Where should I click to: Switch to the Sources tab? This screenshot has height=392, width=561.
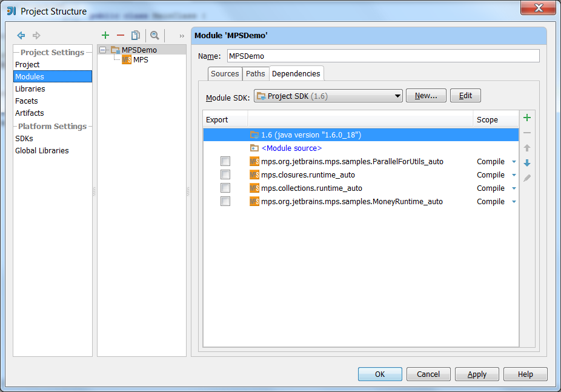[x=225, y=74]
